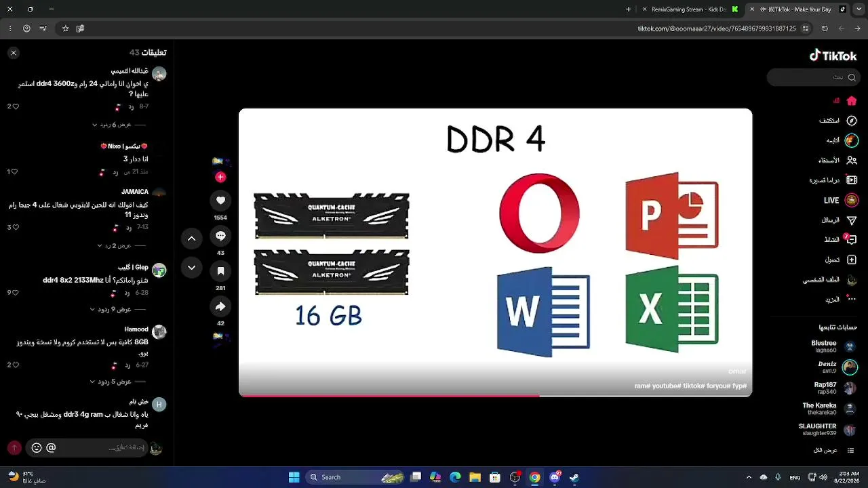Like JAMAICA's comment heart
Image resolution: width=868 pixels, height=488 pixels.
[x=16, y=227]
